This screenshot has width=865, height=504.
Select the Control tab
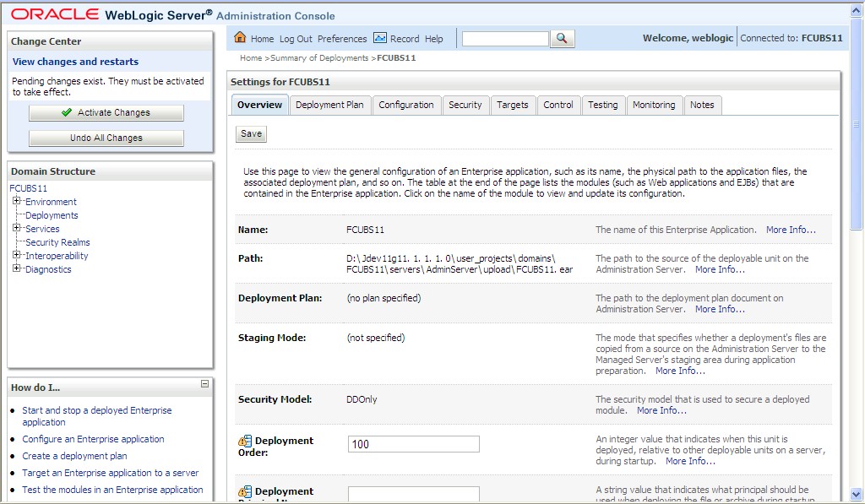click(x=558, y=105)
